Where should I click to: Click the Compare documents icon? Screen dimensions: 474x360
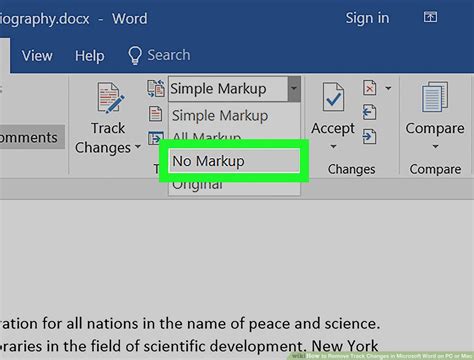pos(435,97)
